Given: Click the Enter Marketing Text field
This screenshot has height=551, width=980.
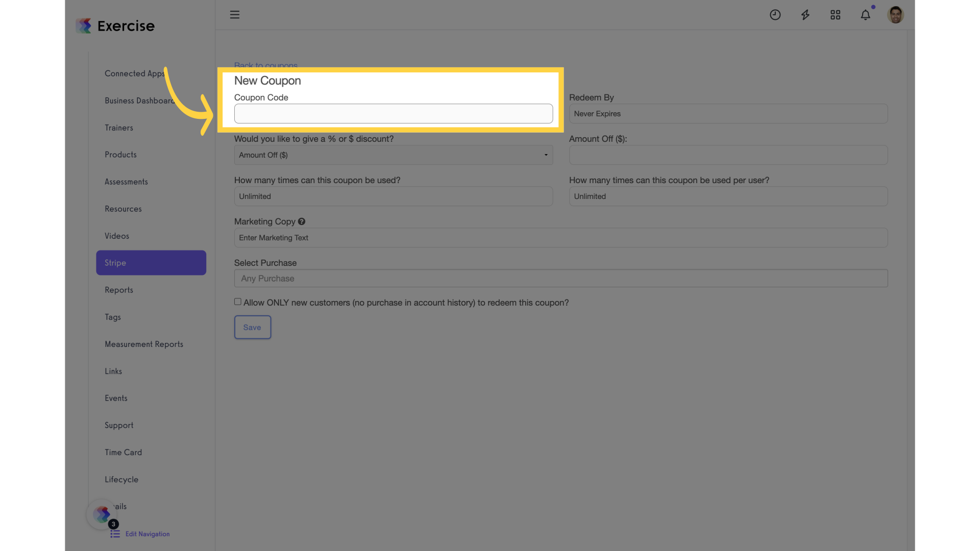Looking at the screenshot, I should pyautogui.click(x=560, y=238).
